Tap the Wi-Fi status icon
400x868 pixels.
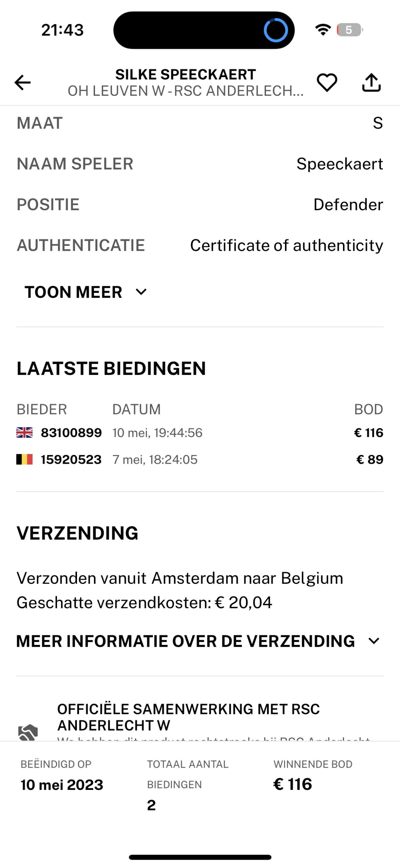click(x=323, y=30)
